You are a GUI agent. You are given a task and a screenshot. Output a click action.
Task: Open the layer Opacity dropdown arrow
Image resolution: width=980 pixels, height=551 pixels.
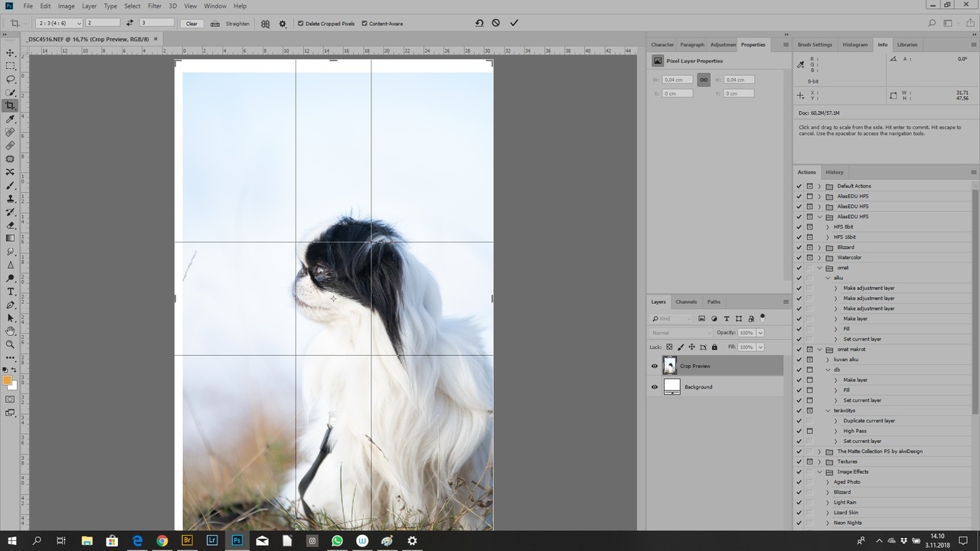(759, 333)
